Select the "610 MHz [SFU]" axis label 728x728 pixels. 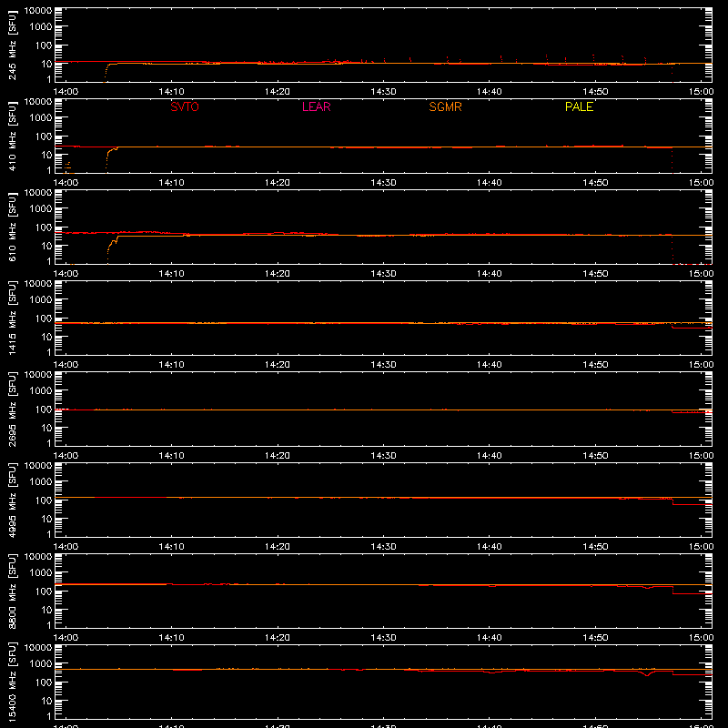(x=13, y=227)
